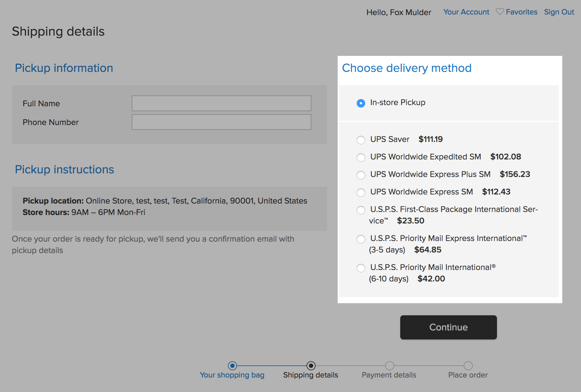This screenshot has width=581, height=392.
Task: Click the Place order step circle
Action: pyautogui.click(x=468, y=366)
